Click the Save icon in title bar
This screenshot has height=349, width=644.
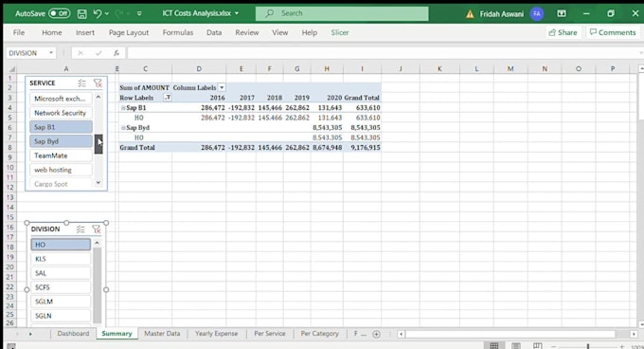point(82,13)
